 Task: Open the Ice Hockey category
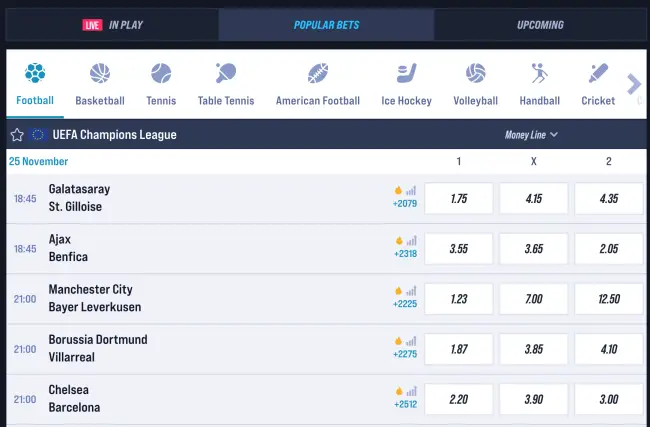click(x=407, y=74)
